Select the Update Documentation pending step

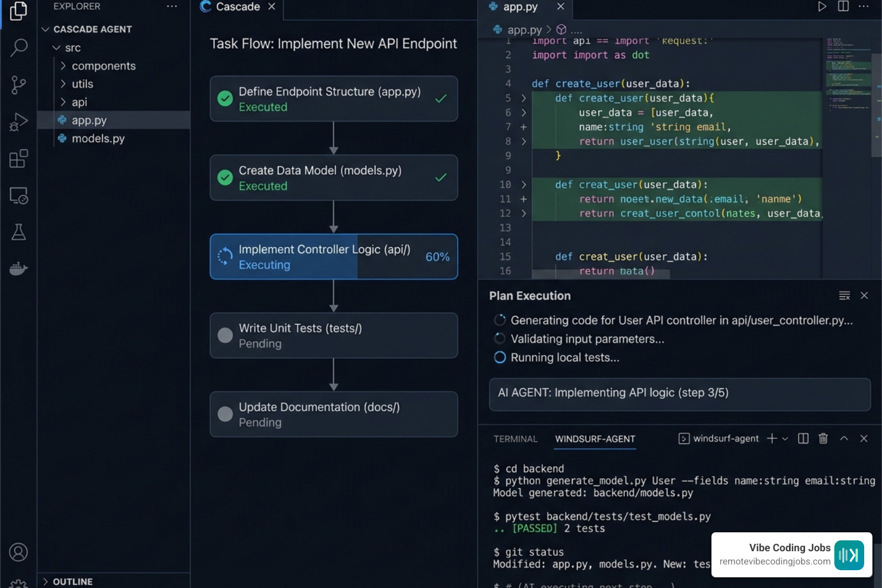point(334,414)
